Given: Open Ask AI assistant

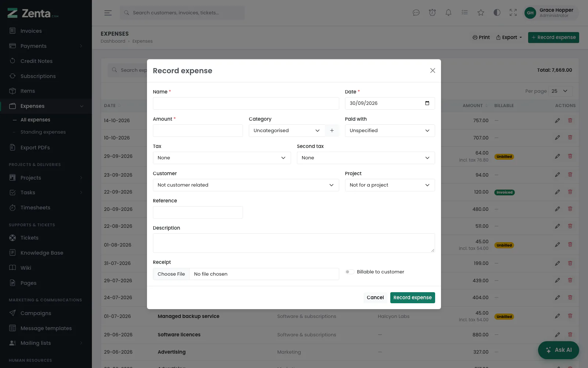Looking at the screenshot, I should 559,350.
